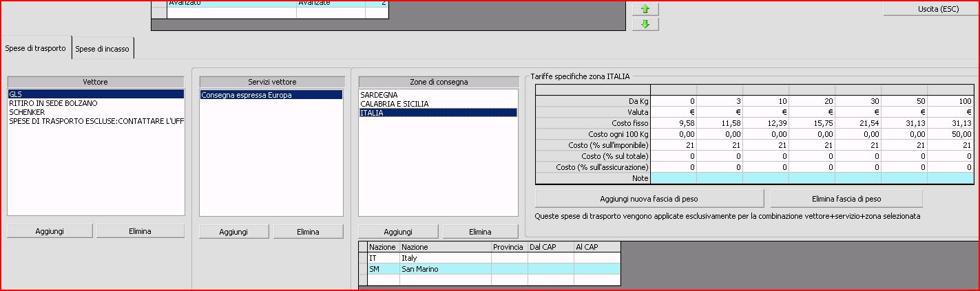Select Costo fisso value 15,75

(812, 122)
